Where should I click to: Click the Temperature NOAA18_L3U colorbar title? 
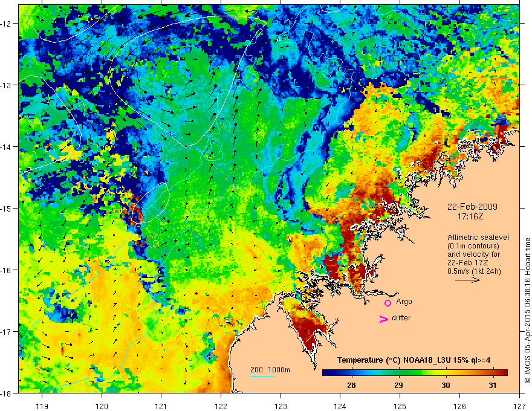click(x=414, y=360)
